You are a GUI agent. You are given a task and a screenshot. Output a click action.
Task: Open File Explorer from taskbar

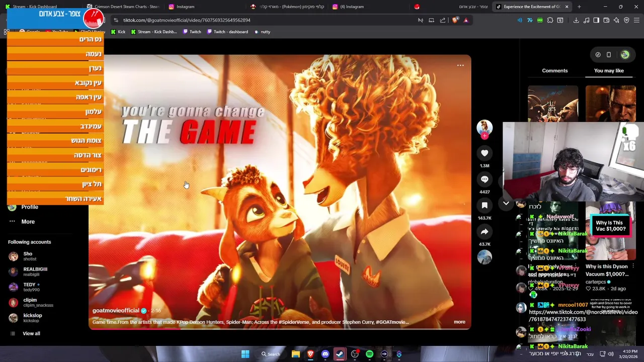pos(296,354)
